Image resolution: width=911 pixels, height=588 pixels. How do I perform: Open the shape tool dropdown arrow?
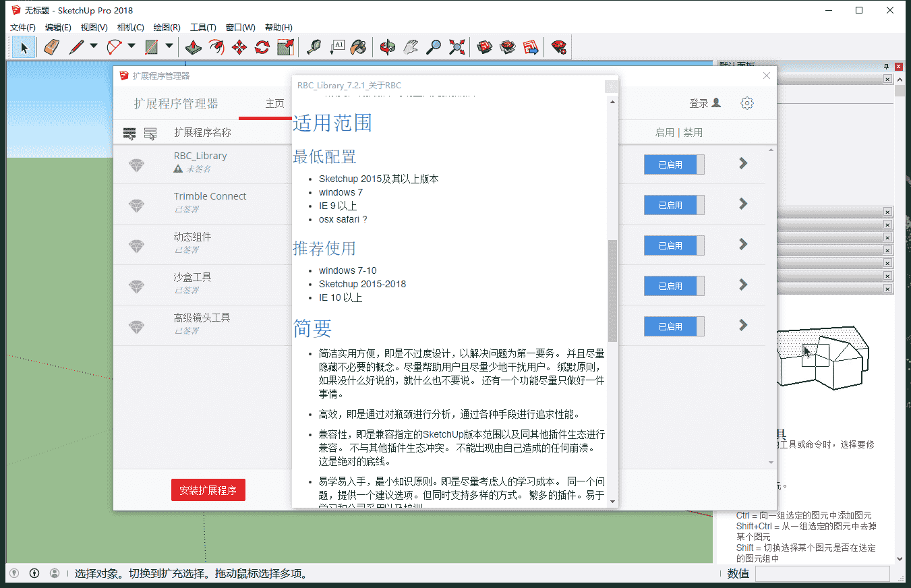(169, 47)
